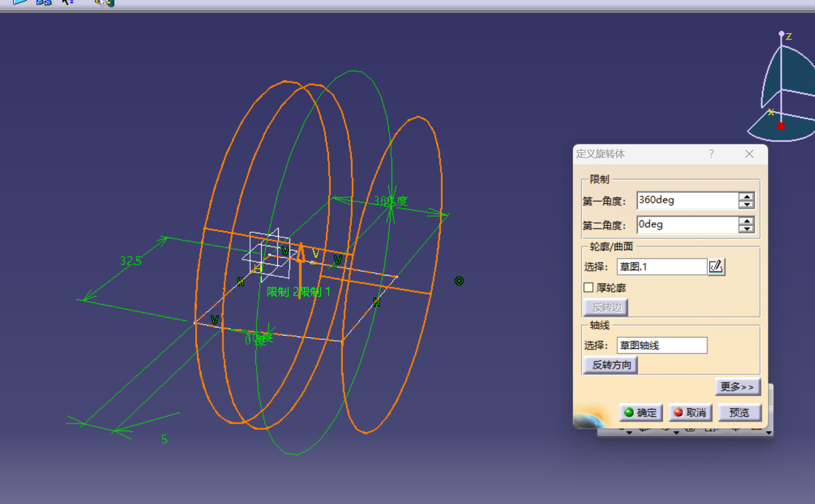Select the orange direction arrow in the viewport
Image resolution: width=815 pixels, height=504 pixels.
(x=300, y=270)
